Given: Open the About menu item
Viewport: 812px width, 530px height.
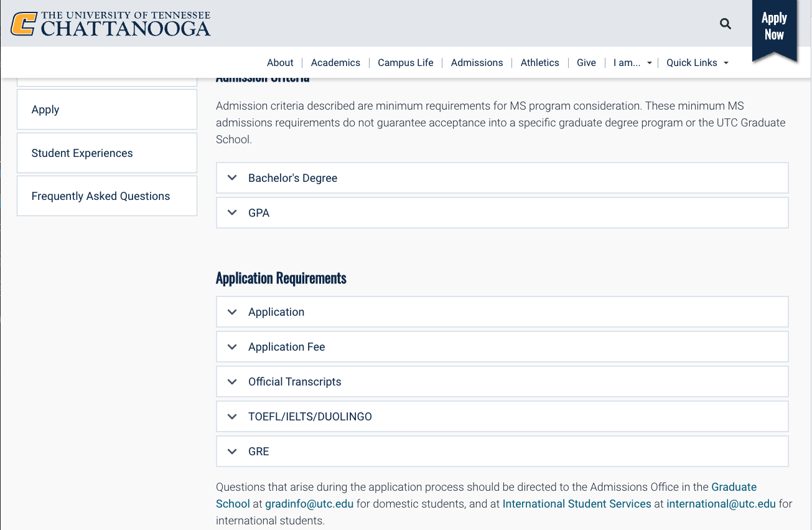Looking at the screenshot, I should 280,62.
